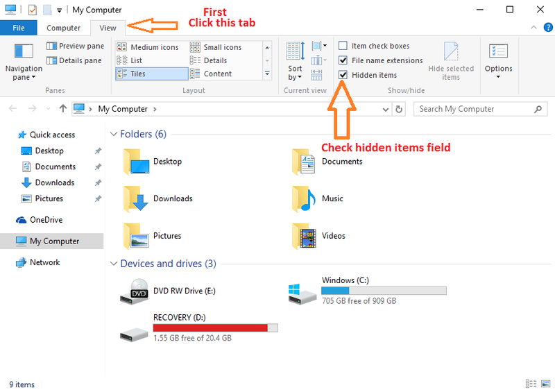
Task: Switch to details view in status bar
Action: tap(531, 384)
